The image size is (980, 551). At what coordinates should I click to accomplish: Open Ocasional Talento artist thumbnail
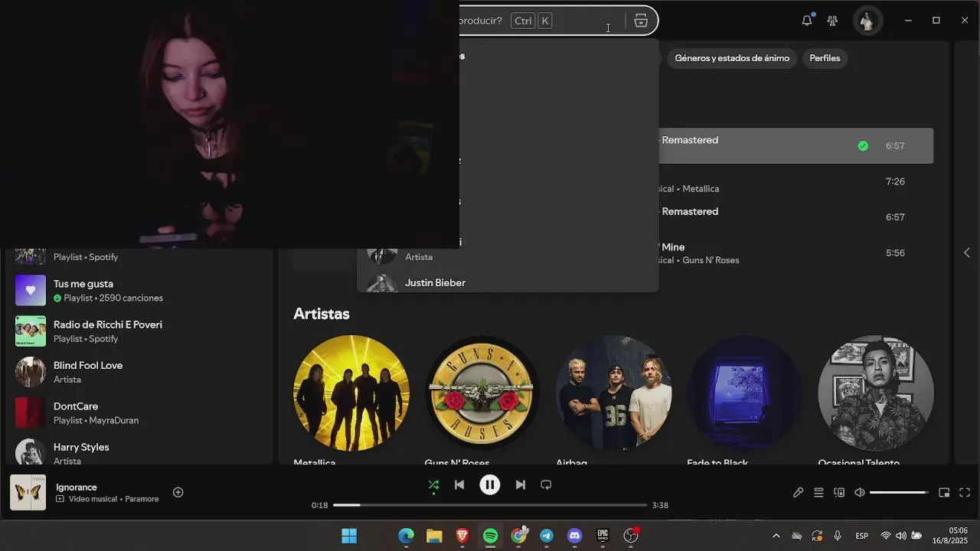[x=876, y=393]
